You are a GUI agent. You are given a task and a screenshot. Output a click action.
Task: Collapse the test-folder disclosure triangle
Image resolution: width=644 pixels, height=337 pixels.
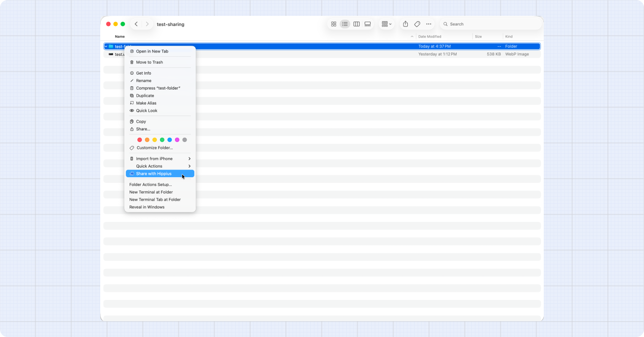click(x=106, y=46)
